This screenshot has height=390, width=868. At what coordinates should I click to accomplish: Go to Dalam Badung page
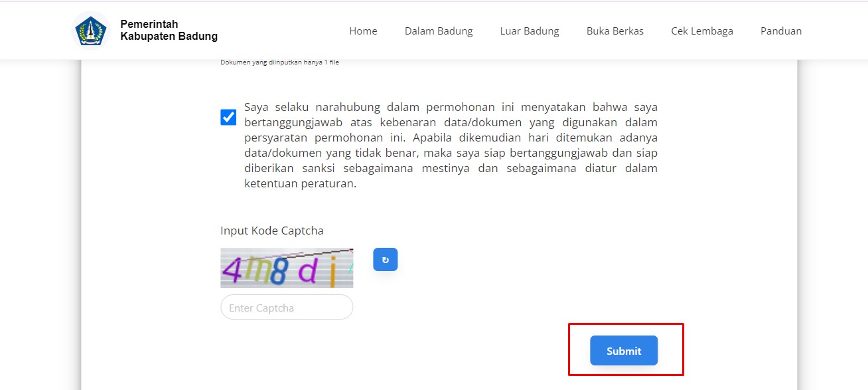[439, 31]
